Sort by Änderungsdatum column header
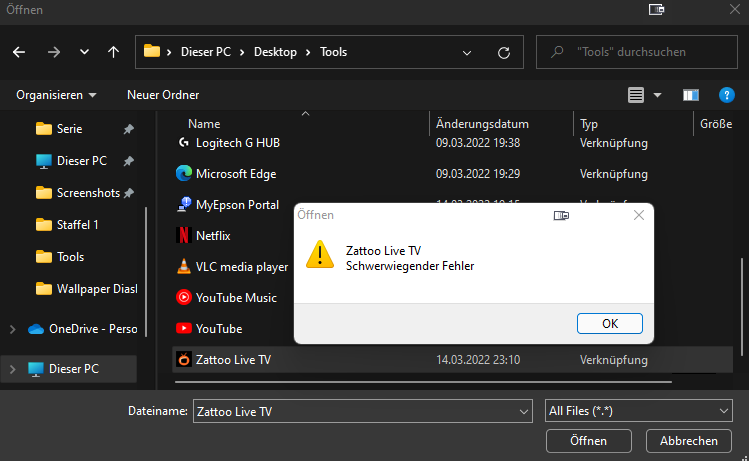The height and width of the screenshot is (461, 749). point(482,124)
